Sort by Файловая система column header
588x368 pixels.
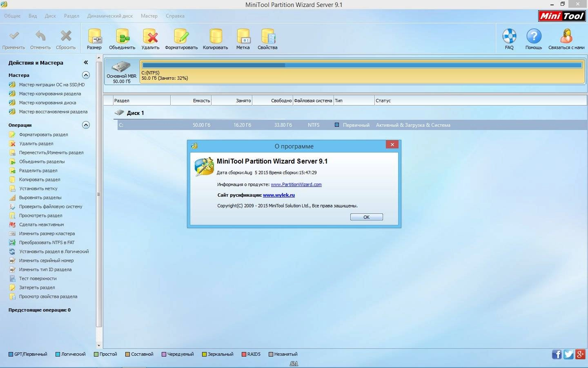pos(313,100)
